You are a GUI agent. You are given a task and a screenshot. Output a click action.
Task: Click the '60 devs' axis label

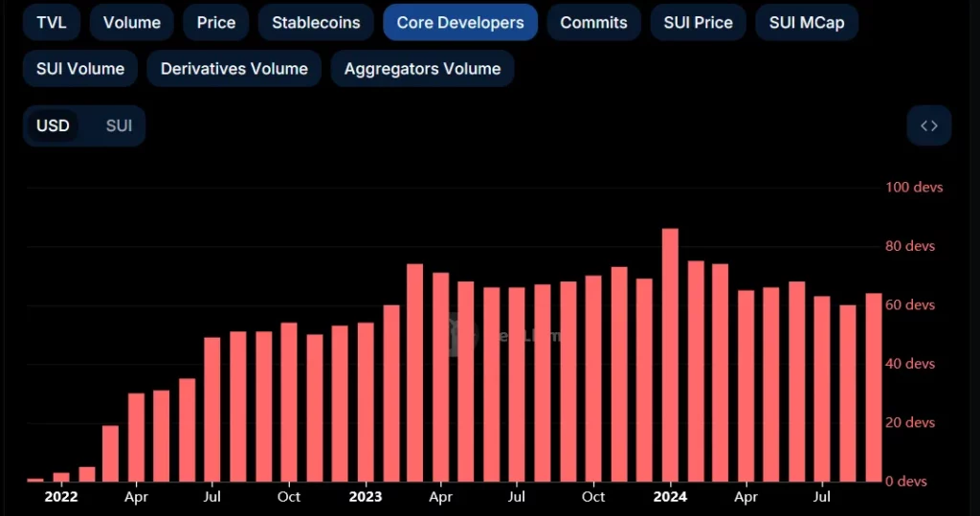910,305
